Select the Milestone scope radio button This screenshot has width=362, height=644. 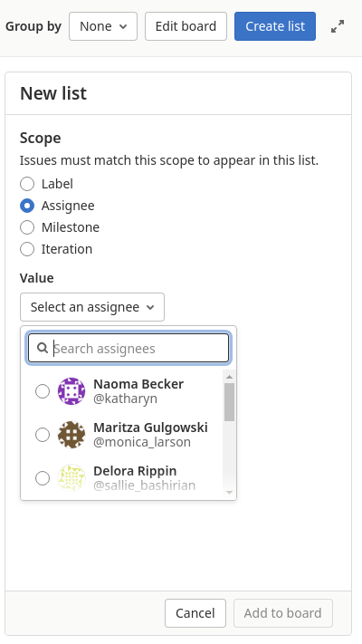(x=27, y=227)
